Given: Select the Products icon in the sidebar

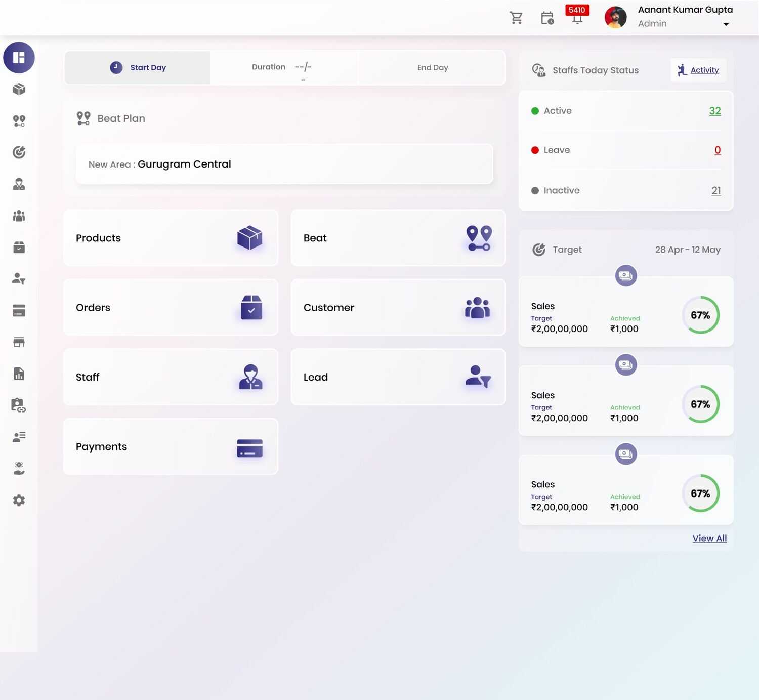Looking at the screenshot, I should tap(19, 89).
